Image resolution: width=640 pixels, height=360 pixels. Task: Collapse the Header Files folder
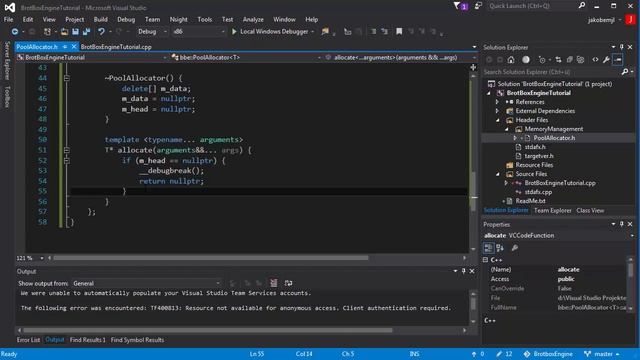[497, 120]
